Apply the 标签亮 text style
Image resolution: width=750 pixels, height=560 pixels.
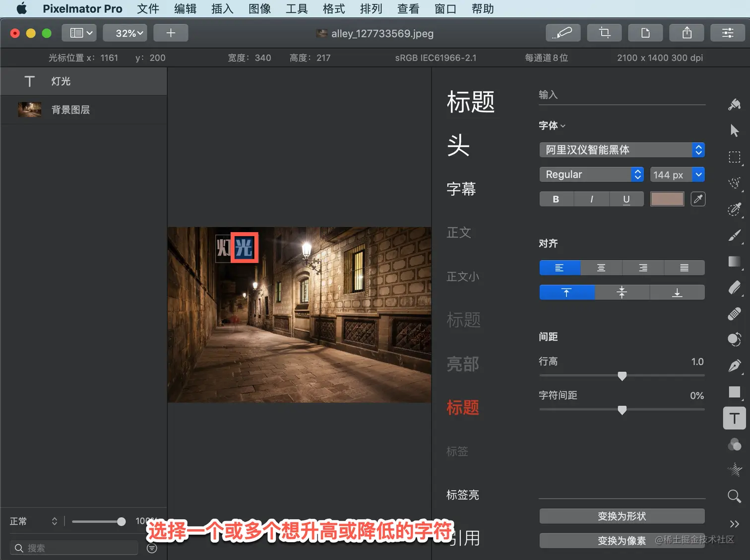pyautogui.click(x=463, y=495)
